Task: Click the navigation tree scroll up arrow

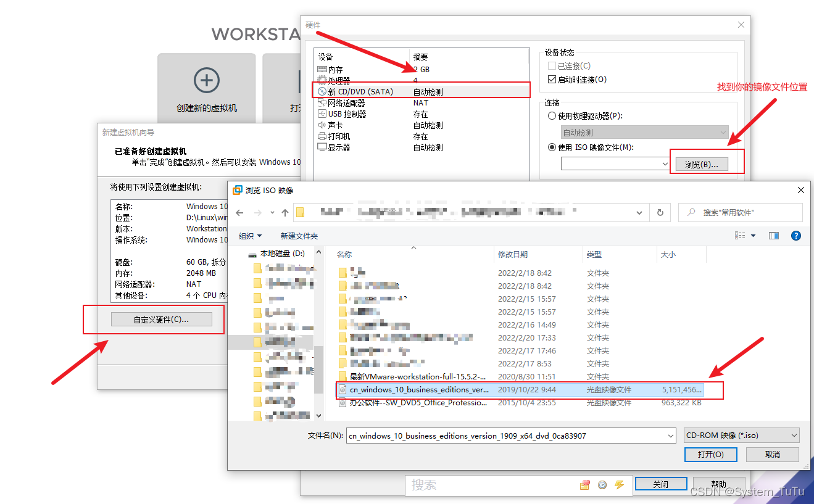Action: (319, 252)
